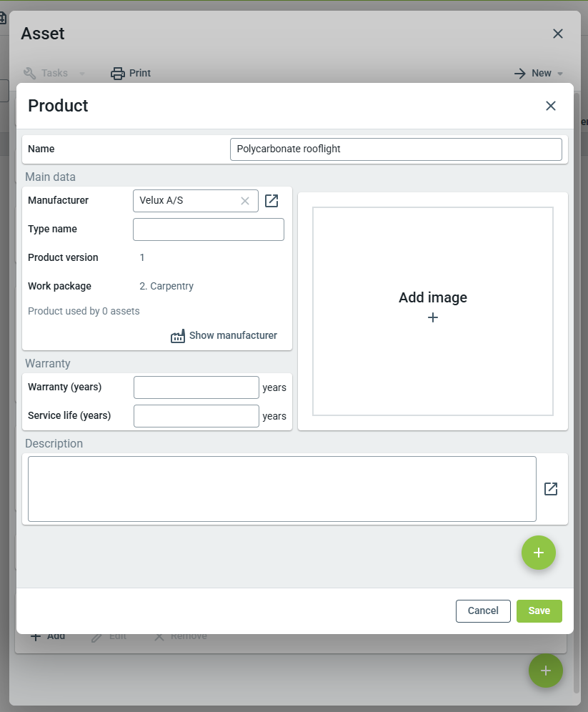588x712 pixels.
Task: Clear the Velux A/S manufacturer selection
Action: click(245, 201)
